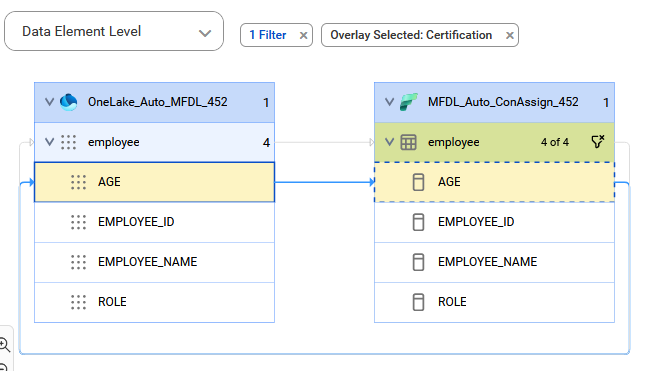Select EMPLOYEE_ID in the OneLake employee
The width and height of the screenshot is (657, 371).
tap(155, 222)
